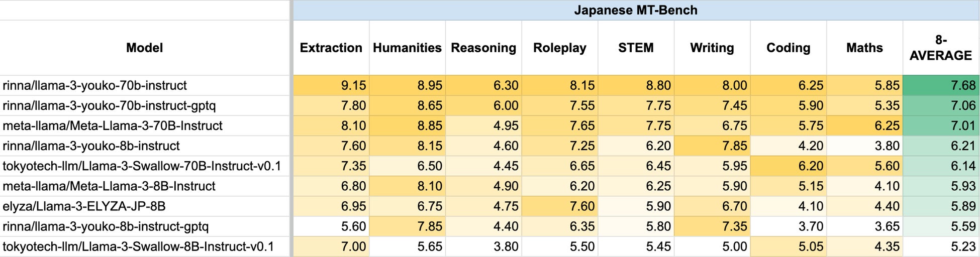Select the rinna/llama-3-youko-8b-instruct-gptq model cell
980x257 pixels.
pyautogui.click(x=106, y=226)
